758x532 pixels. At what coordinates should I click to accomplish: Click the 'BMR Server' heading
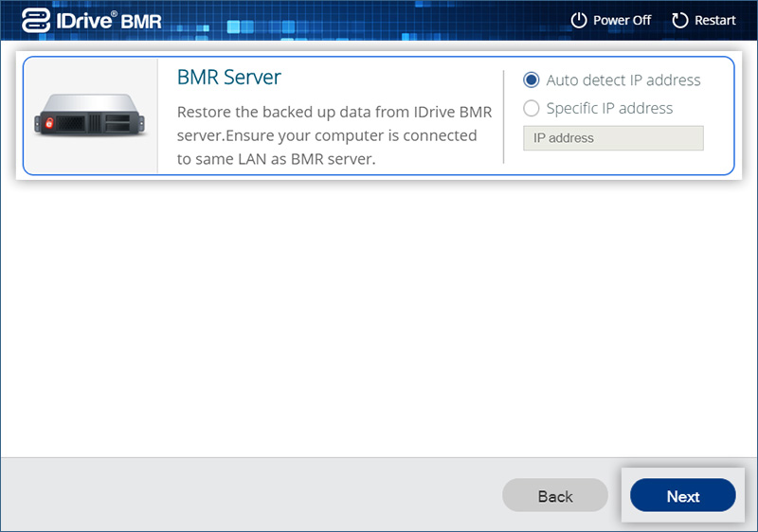[x=229, y=77]
